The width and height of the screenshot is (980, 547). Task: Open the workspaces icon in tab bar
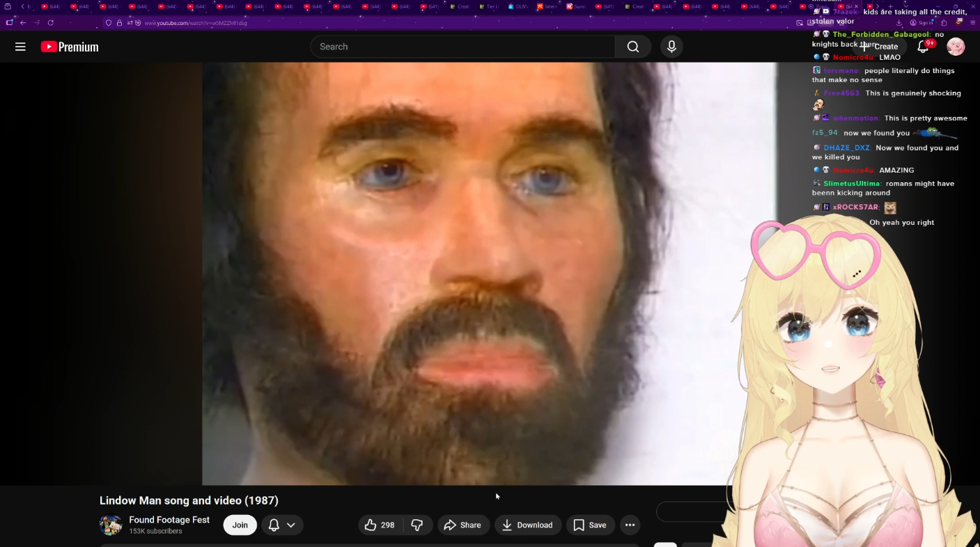8,6
